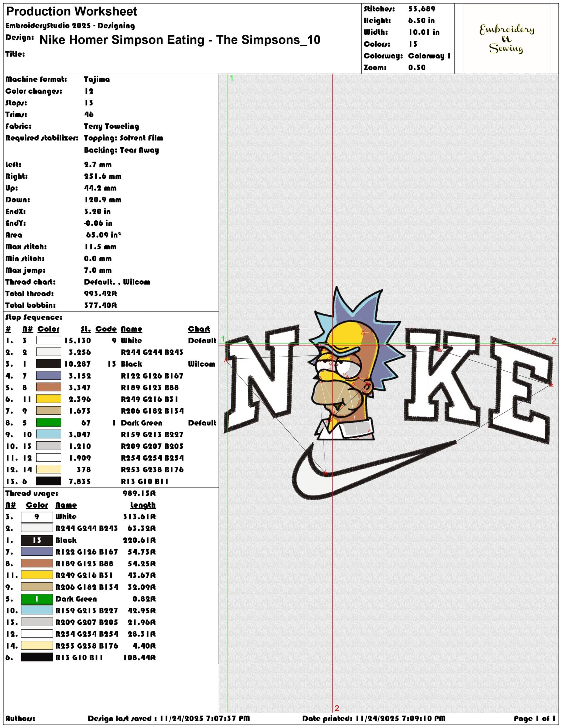Click the 'Wilcom' chart entry for Black
The image size is (562, 728).
tap(201, 364)
